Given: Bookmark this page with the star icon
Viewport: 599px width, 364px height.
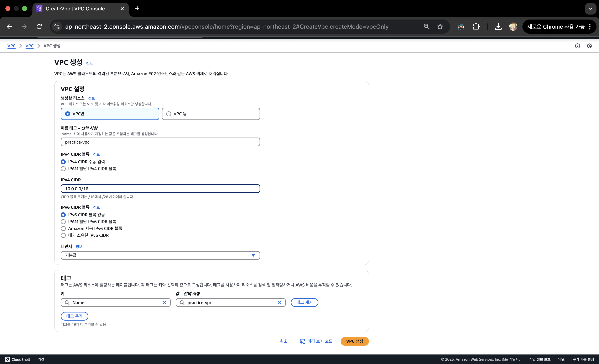Looking at the screenshot, I should (x=440, y=26).
